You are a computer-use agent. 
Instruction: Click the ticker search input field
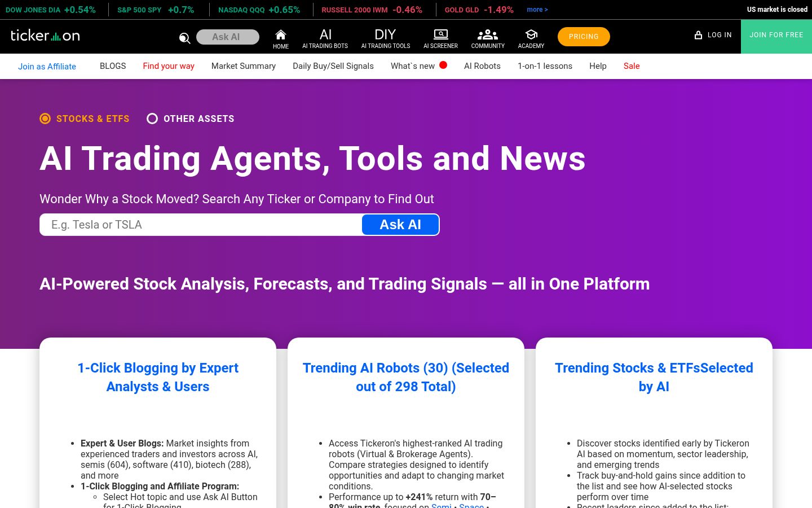(x=201, y=225)
